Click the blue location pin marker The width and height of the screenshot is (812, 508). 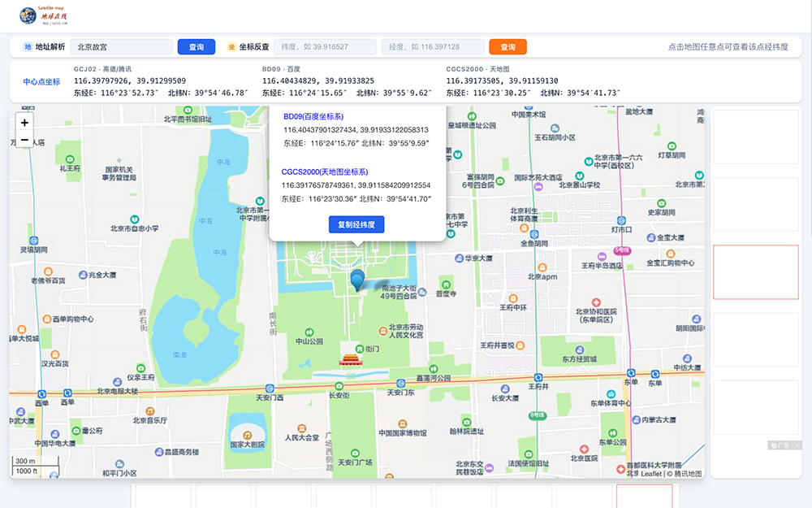(356, 280)
